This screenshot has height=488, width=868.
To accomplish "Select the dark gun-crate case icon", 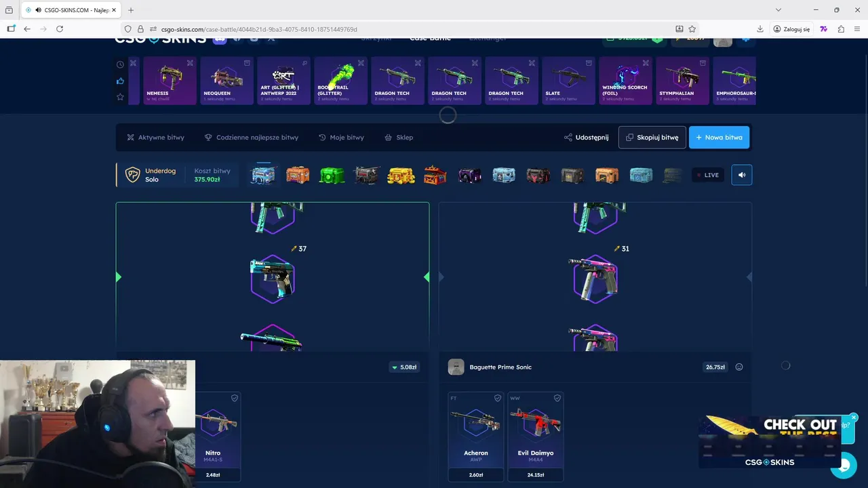I will (x=367, y=175).
